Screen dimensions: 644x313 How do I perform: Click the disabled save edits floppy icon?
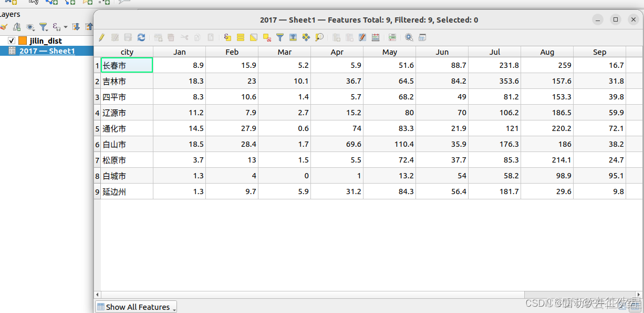click(x=128, y=37)
